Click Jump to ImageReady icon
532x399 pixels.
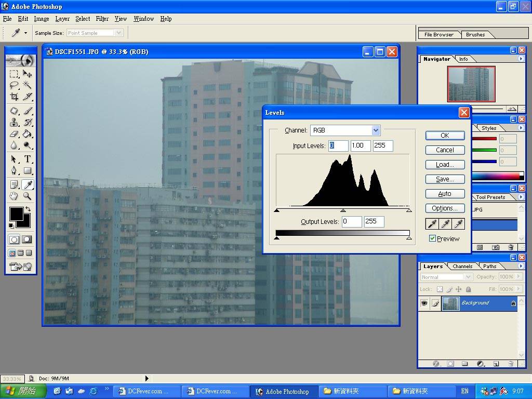coord(21,267)
